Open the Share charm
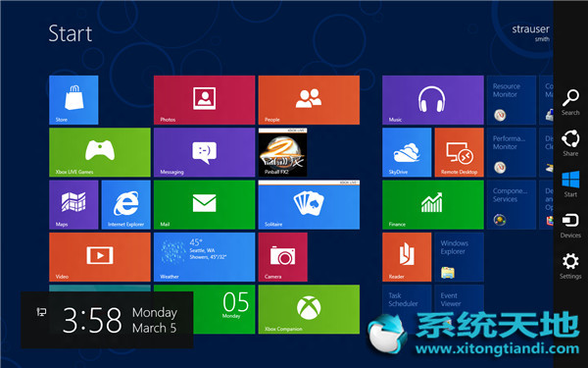This screenshot has width=588, height=368. [x=570, y=143]
